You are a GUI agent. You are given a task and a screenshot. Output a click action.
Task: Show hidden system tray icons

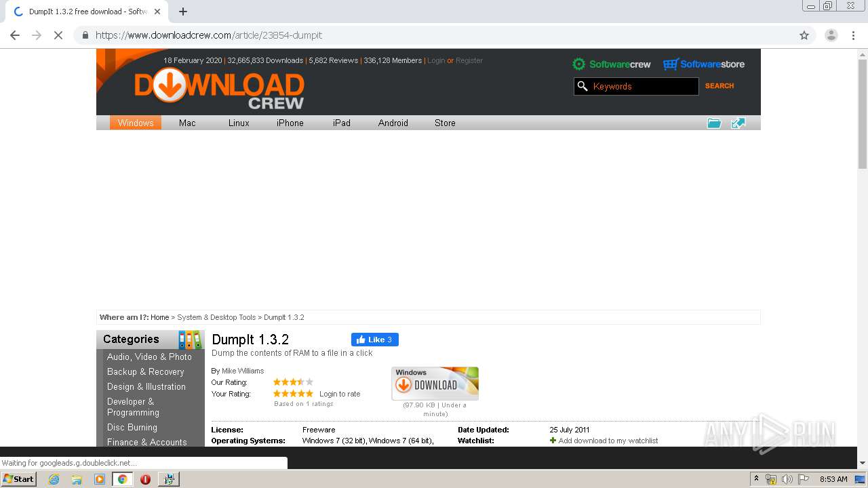(756, 479)
